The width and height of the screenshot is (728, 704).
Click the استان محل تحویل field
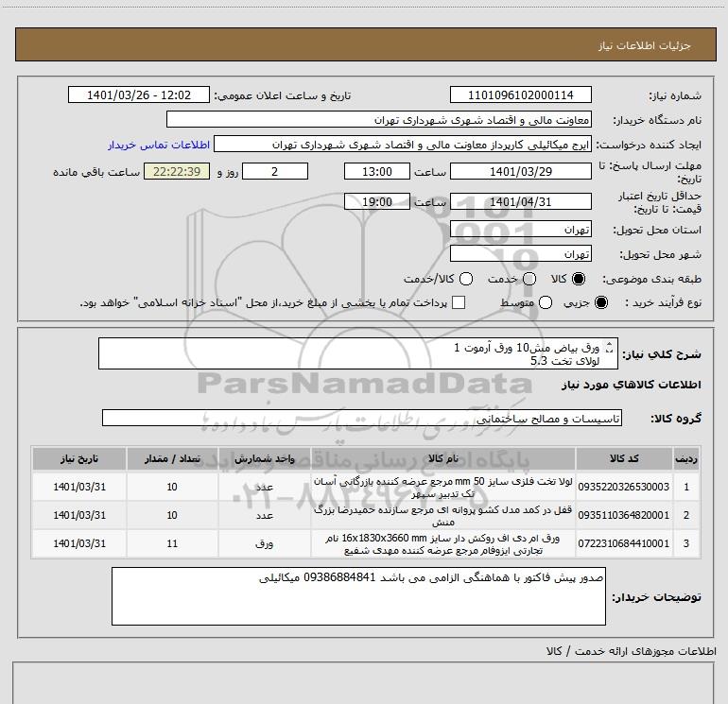(520, 230)
